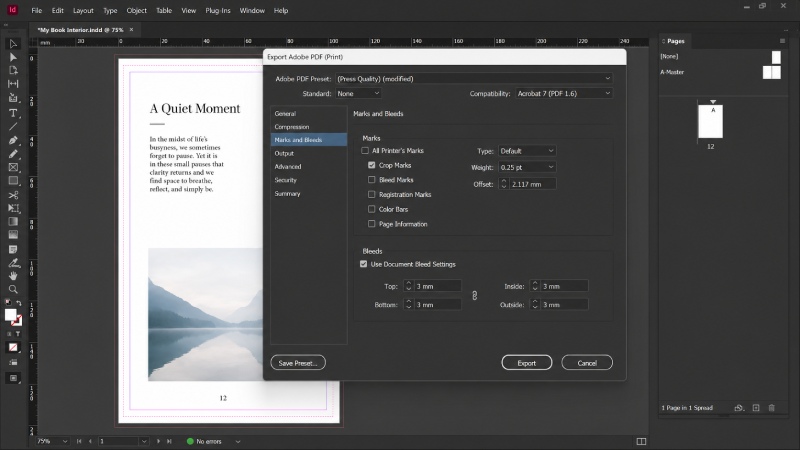Select page 12 thumbnail in Pages panel
The width and height of the screenshot is (800, 450).
coord(710,121)
